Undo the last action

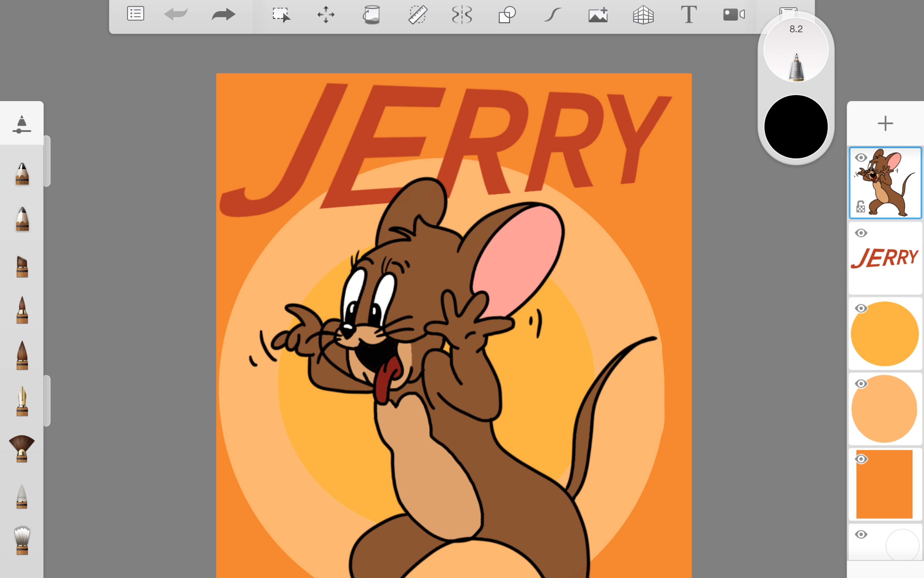pyautogui.click(x=176, y=14)
